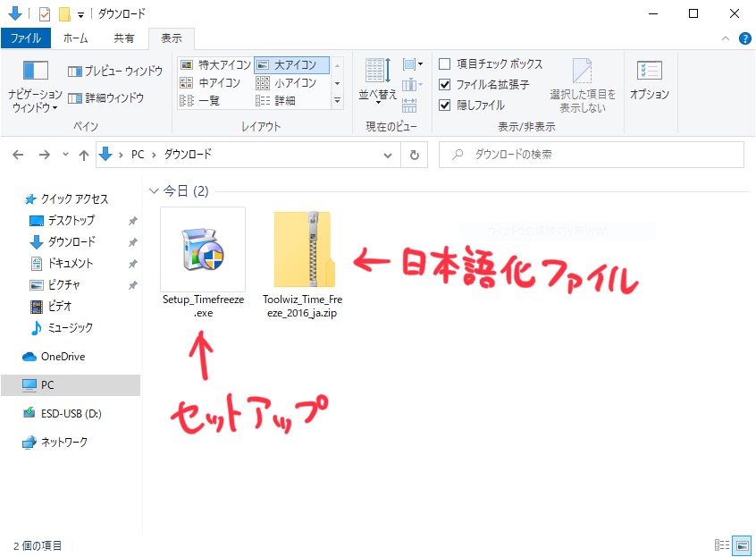Expand the layout gallery more arrow
The width and height of the screenshot is (756, 557).
pyautogui.click(x=337, y=101)
